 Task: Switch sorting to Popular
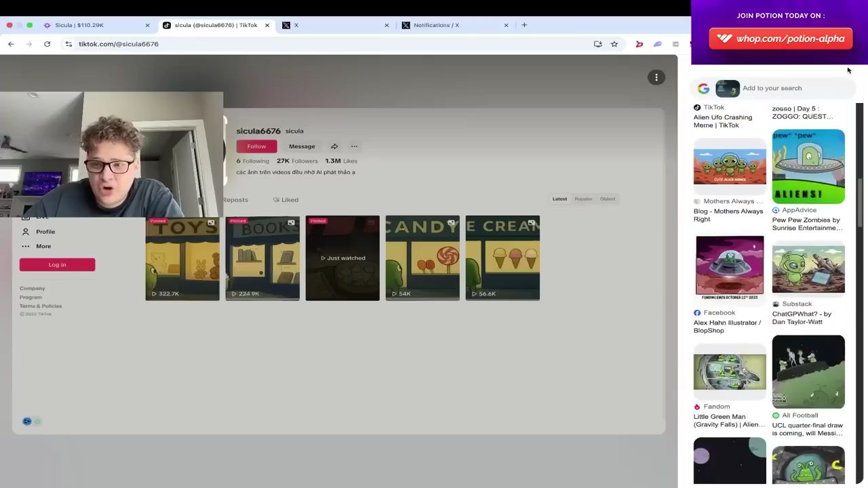[x=583, y=199]
